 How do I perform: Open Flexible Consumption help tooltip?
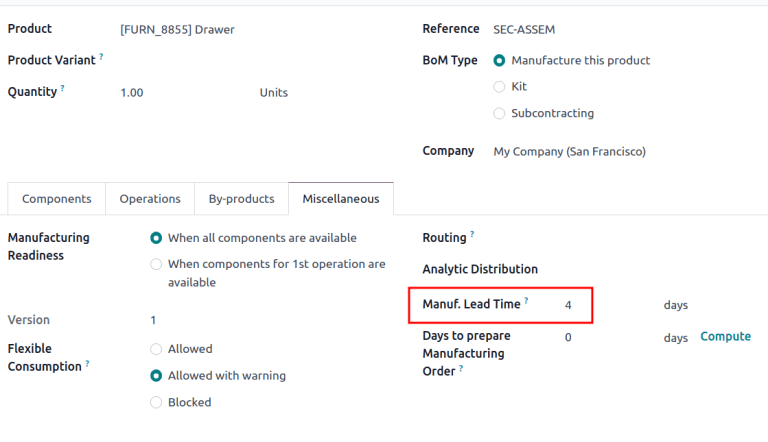tap(87, 364)
